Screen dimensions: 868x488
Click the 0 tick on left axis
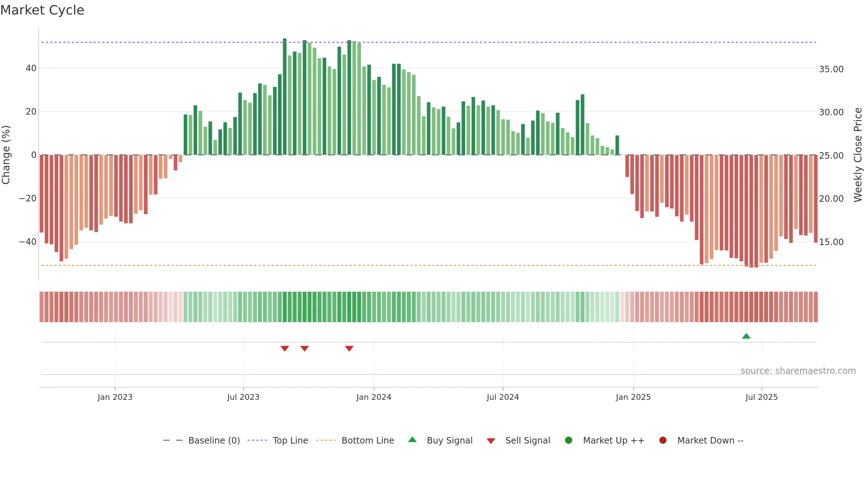34,155
